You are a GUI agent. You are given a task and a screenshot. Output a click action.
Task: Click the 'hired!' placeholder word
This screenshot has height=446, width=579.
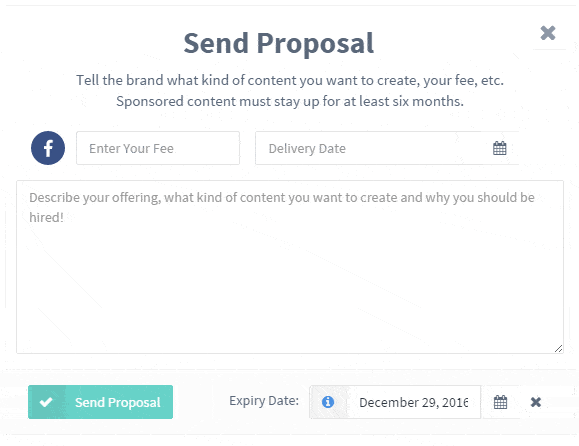tap(47, 217)
